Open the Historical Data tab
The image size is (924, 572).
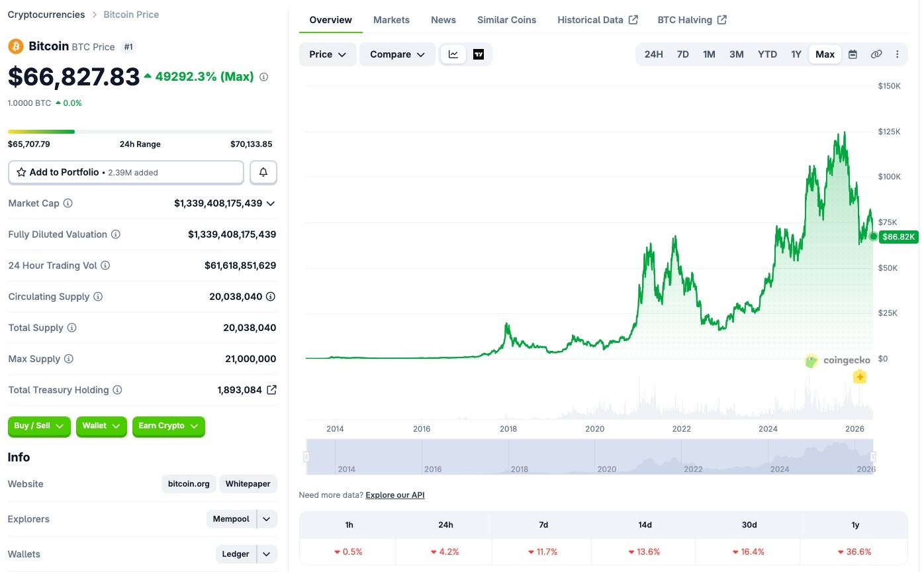coord(598,20)
